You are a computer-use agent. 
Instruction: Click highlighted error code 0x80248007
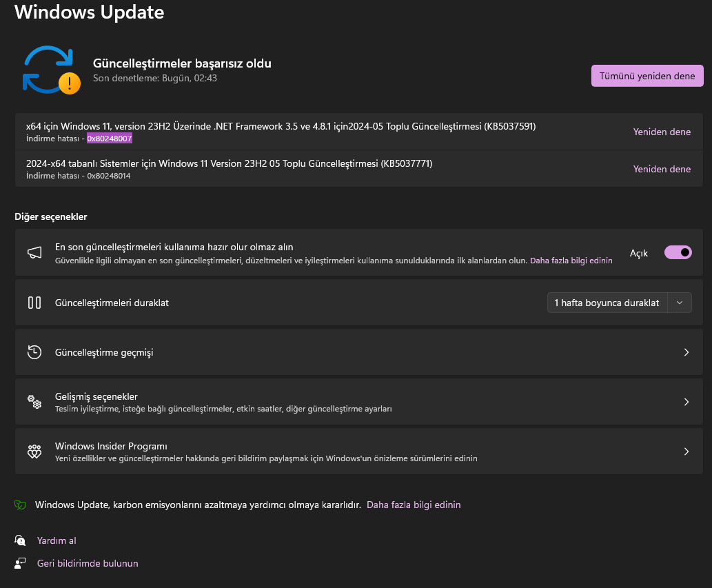point(110,139)
